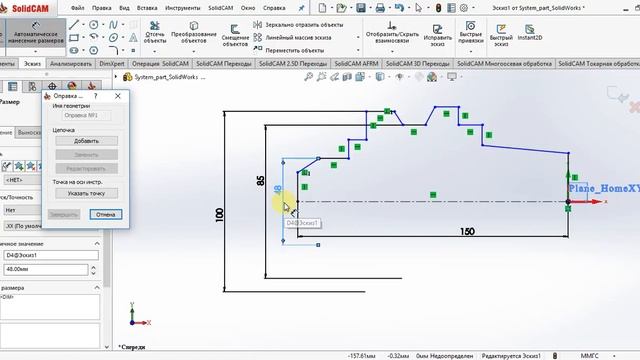
Task: Click Быстрые привязки tool
Action: click(x=471, y=32)
